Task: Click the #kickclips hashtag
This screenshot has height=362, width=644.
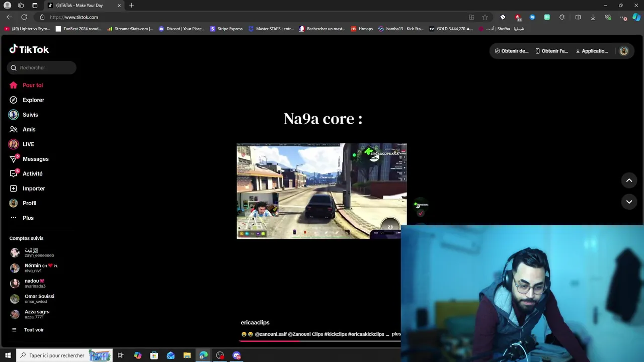Action: click(336, 334)
